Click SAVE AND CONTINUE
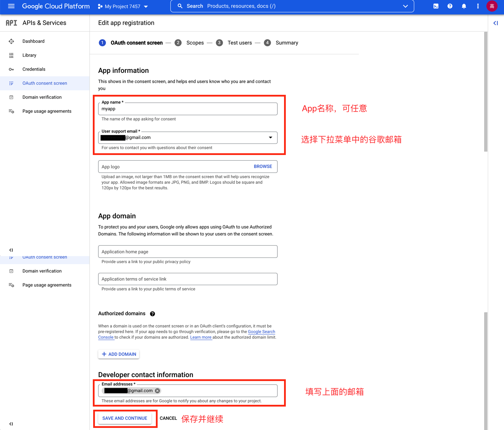The height and width of the screenshot is (430, 504). 125,418
